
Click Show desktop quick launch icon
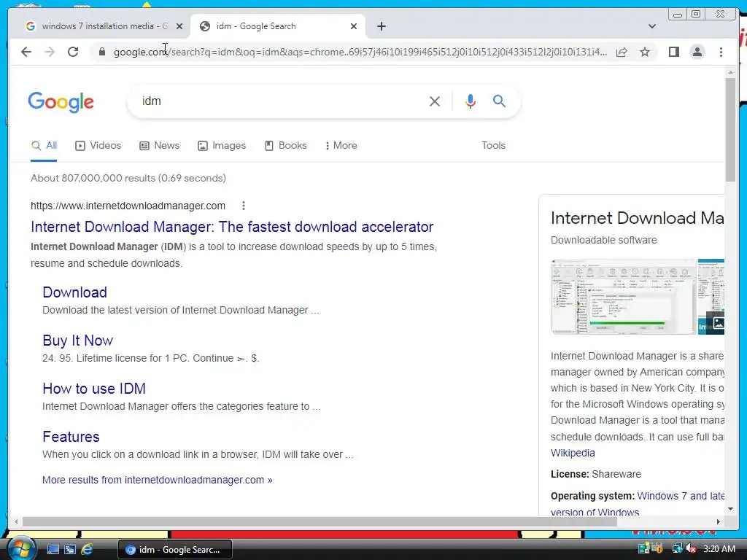(x=53, y=550)
